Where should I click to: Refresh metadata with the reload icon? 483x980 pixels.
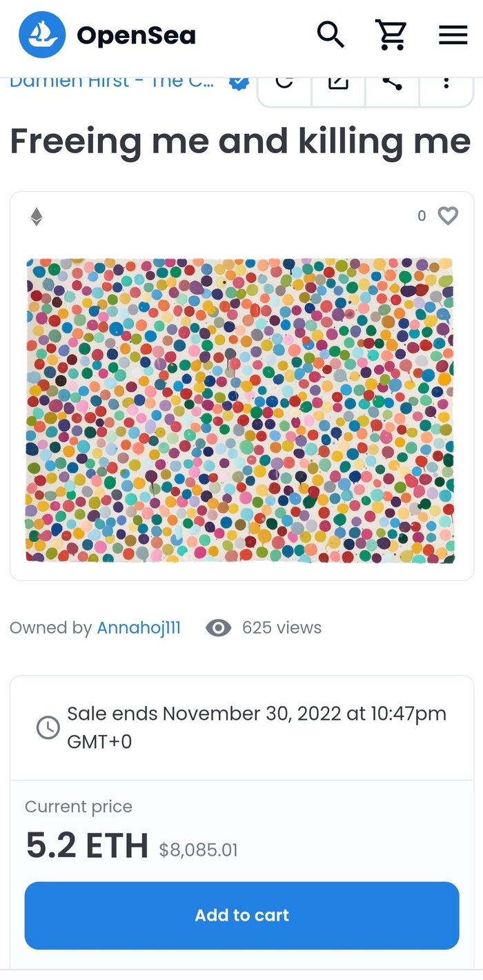point(284,84)
